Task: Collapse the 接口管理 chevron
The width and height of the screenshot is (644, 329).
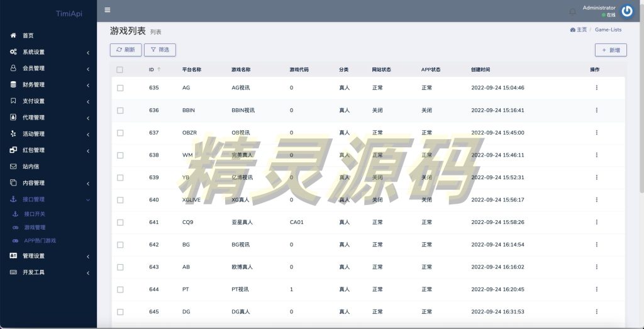Action: 88,199
